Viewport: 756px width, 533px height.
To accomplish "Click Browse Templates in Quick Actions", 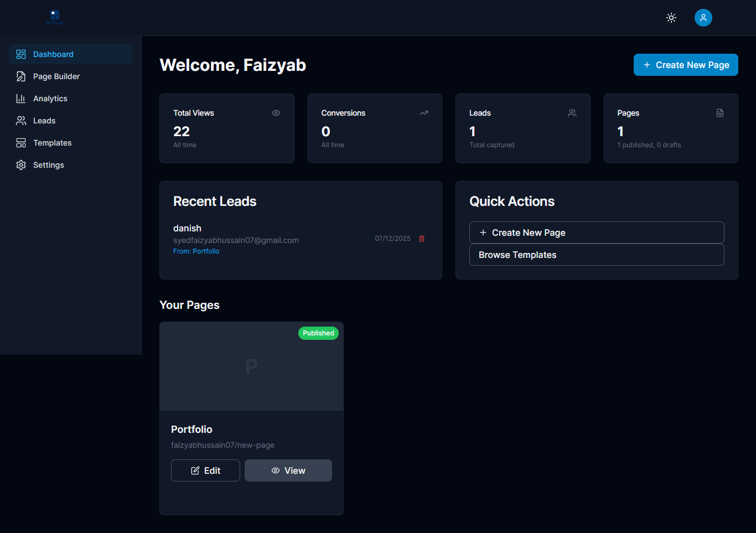I will tap(597, 255).
